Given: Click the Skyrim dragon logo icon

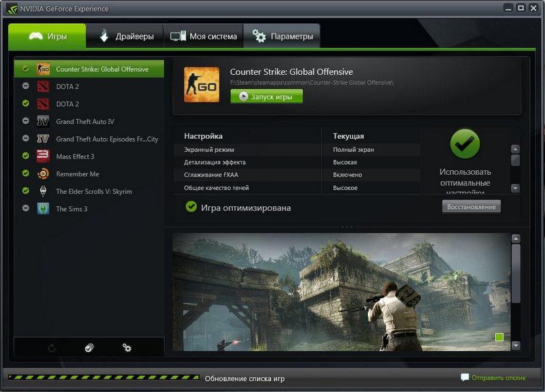Looking at the screenshot, I should [43, 191].
